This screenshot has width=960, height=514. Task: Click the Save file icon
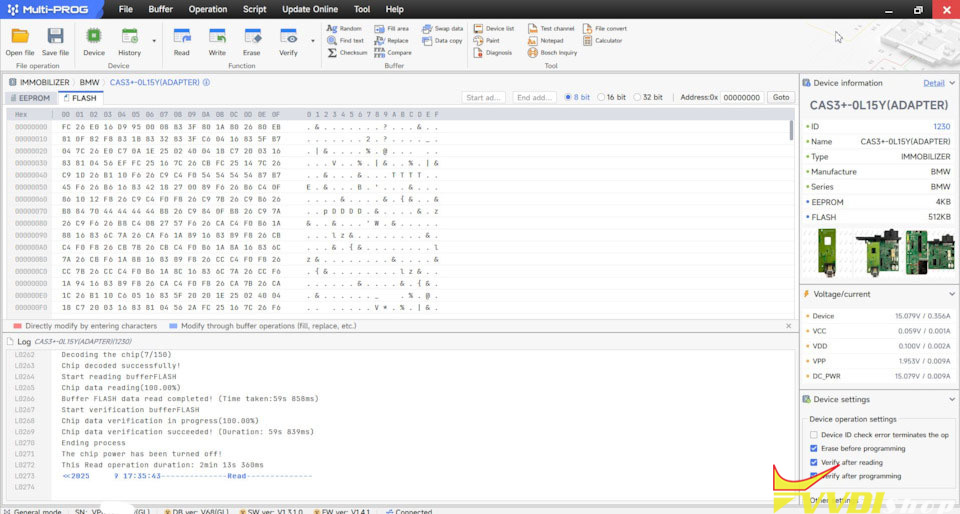55,41
